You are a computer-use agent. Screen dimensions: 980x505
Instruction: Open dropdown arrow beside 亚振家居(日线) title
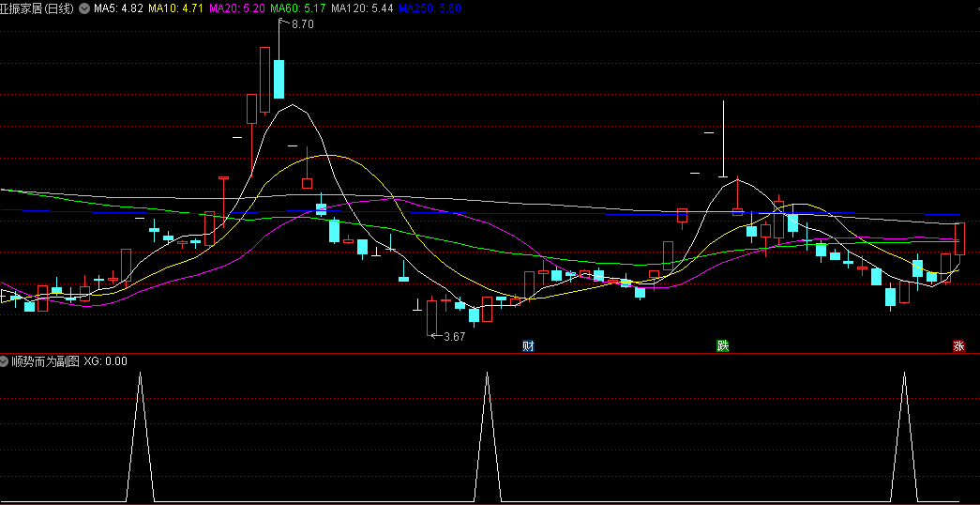point(85,8)
